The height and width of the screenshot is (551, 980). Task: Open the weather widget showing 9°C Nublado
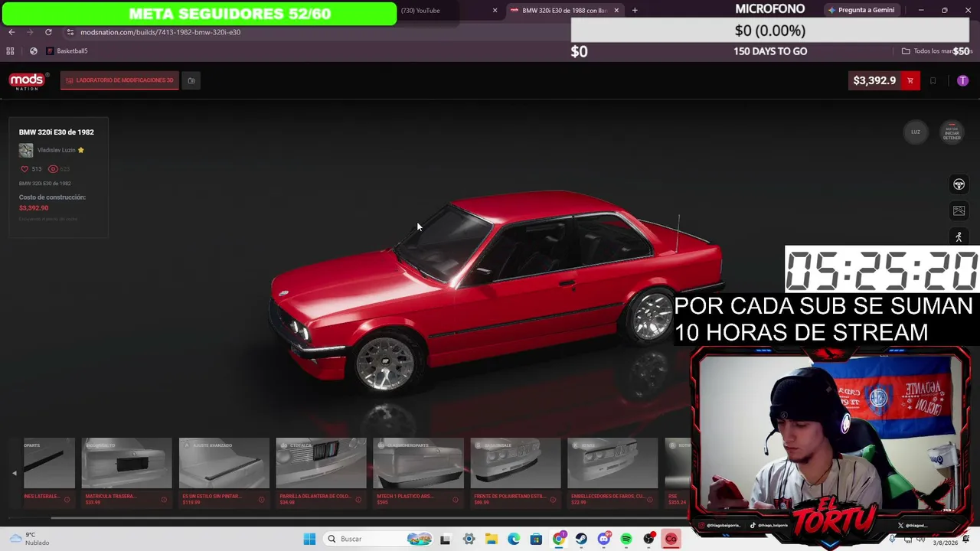click(x=29, y=539)
